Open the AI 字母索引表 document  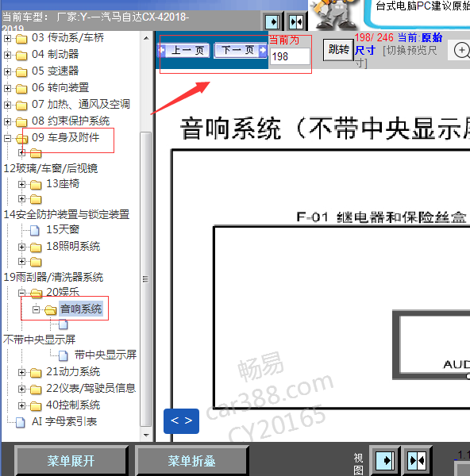64,421
